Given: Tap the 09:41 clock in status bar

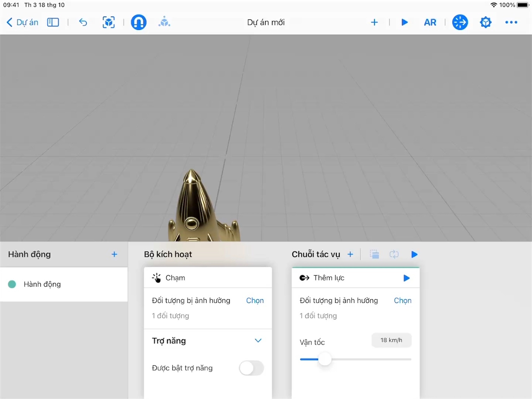Looking at the screenshot, I should pos(11,5).
